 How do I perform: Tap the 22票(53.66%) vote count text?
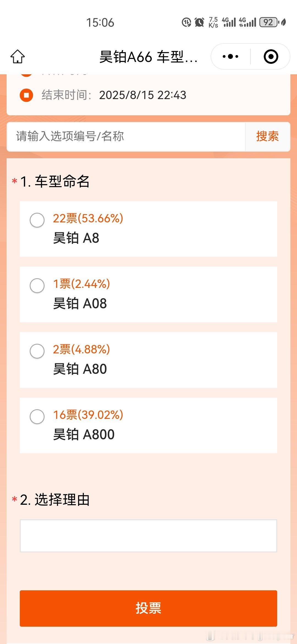coord(88,218)
